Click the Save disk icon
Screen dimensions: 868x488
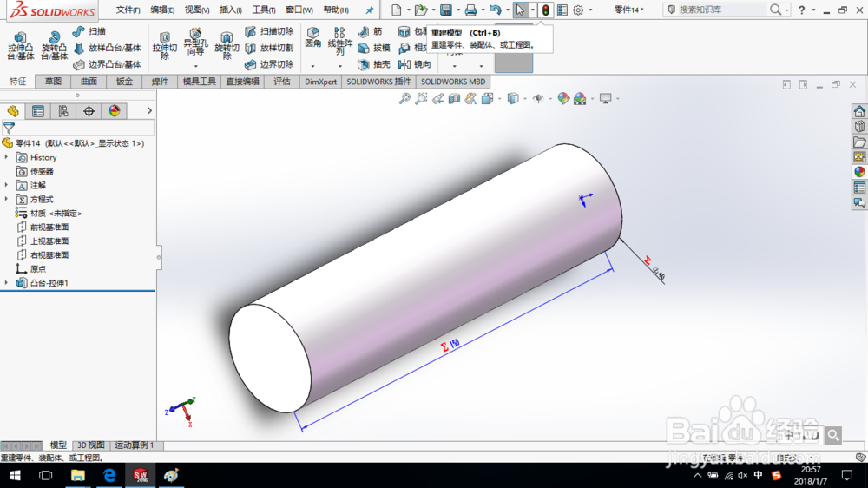(x=445, y=10)
